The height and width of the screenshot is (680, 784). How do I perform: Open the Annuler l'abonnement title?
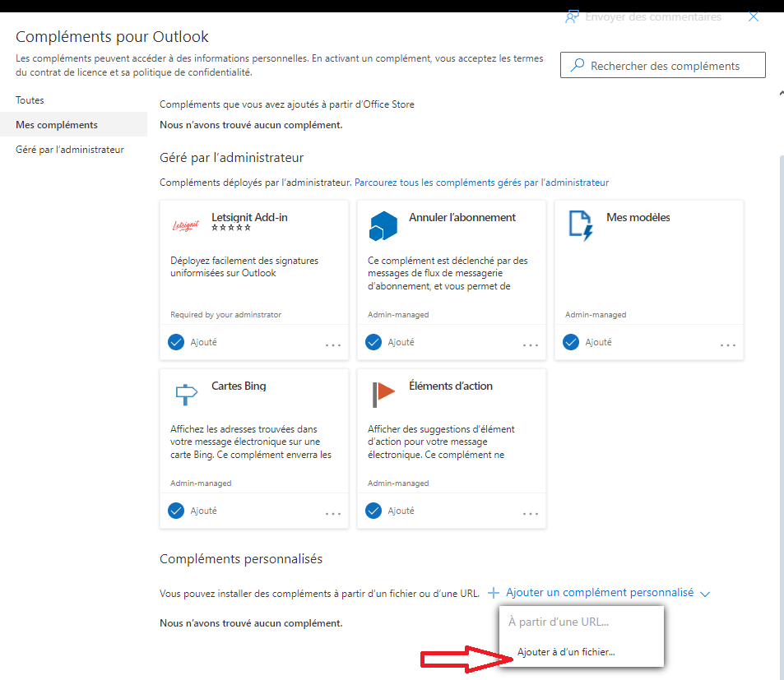coord(462,217)
